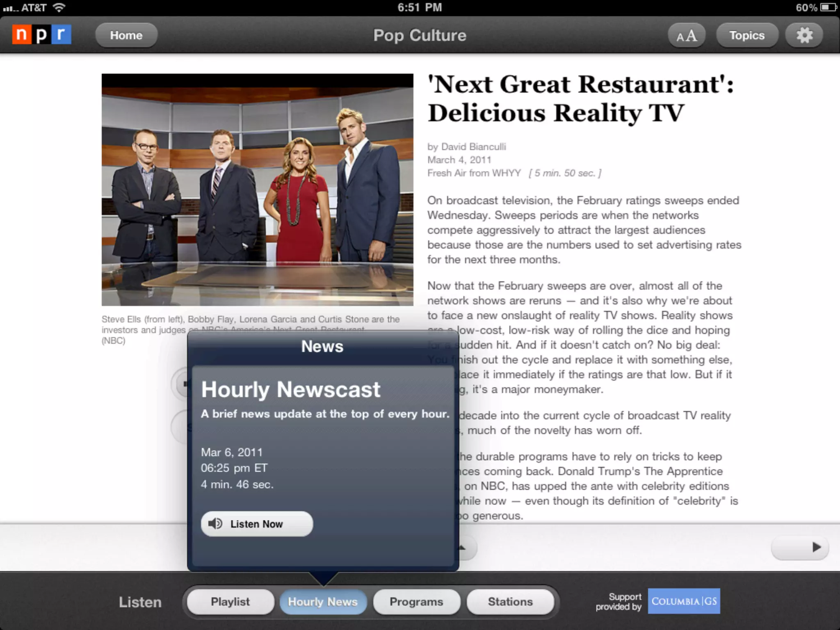Switch to the Playlist tab
This screenshot has height=630, width=840.
[x=230, y=602]
